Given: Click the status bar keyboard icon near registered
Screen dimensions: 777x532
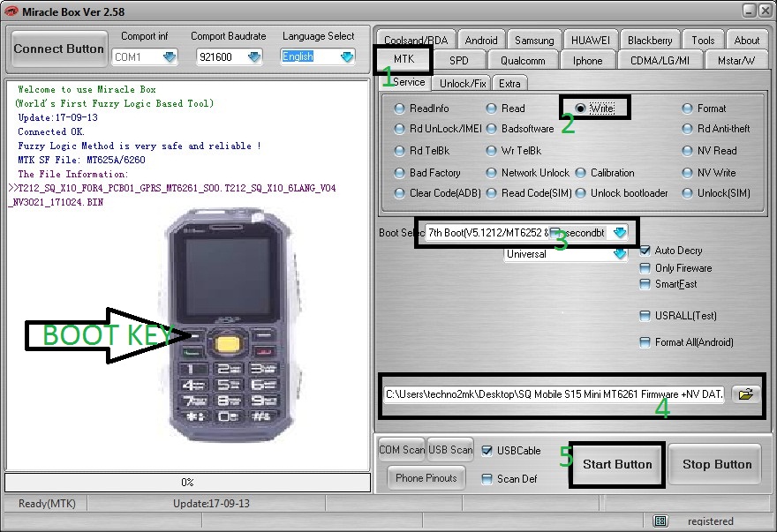Looking at the screenshot, I should (661, 521).
